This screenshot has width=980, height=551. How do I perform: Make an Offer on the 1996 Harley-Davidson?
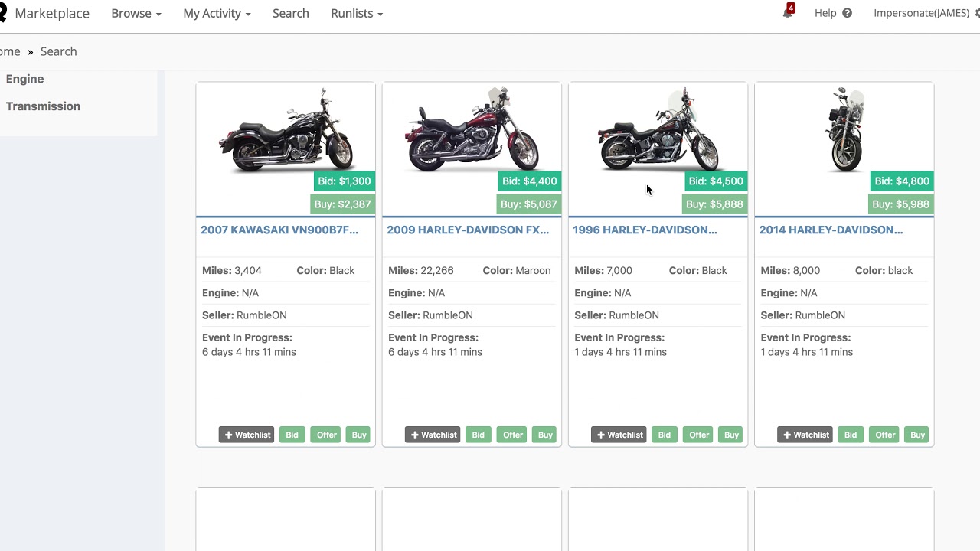click(698, 435)
